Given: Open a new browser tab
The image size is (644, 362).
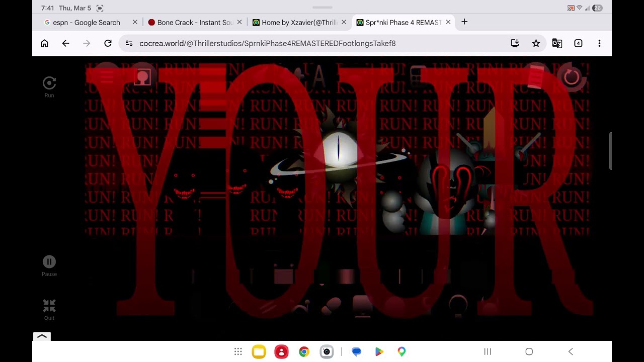Looking at the screenshot, I should [x=464, y=22].
